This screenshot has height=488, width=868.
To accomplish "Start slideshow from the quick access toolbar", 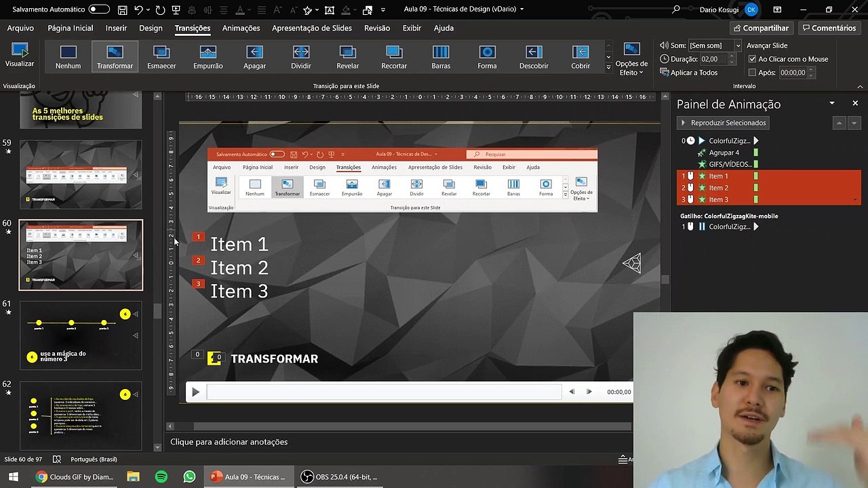I will [176, 9].
